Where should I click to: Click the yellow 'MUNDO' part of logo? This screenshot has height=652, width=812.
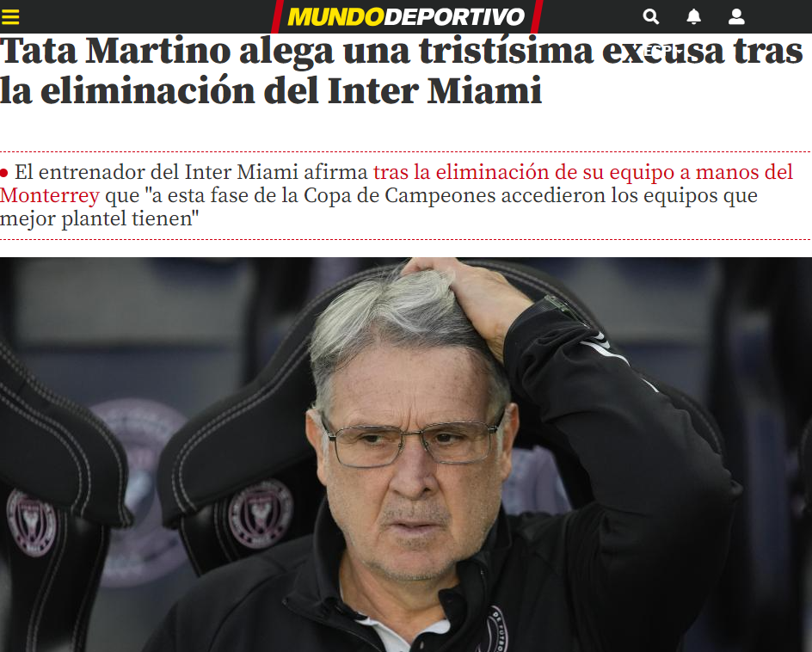335,17
